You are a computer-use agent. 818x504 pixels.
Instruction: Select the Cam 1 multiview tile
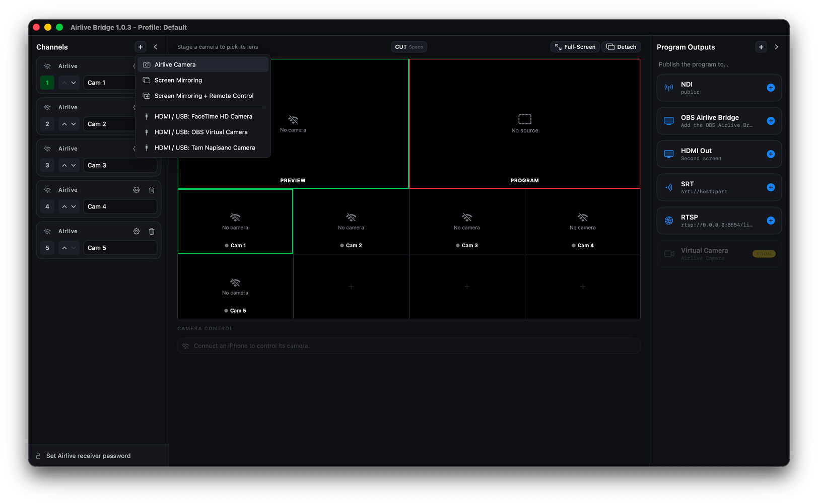[x=235, y=221]
